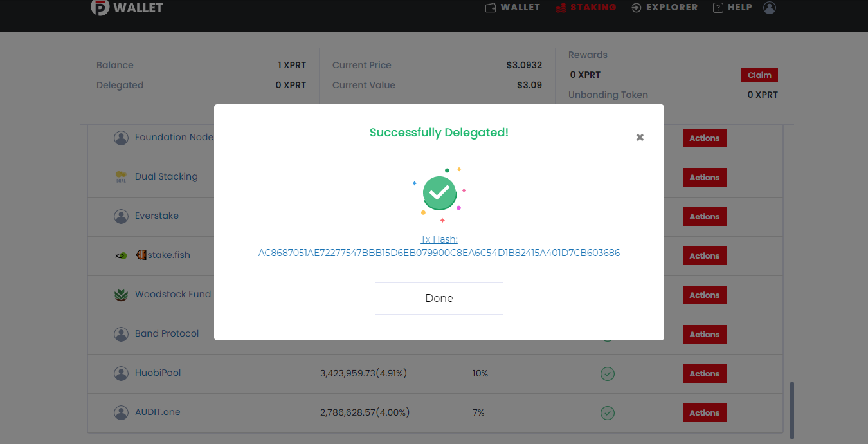The width and height of the screenshot is (868, 444).
Task: Open the Staking nav item
Action: pos(585,8)
